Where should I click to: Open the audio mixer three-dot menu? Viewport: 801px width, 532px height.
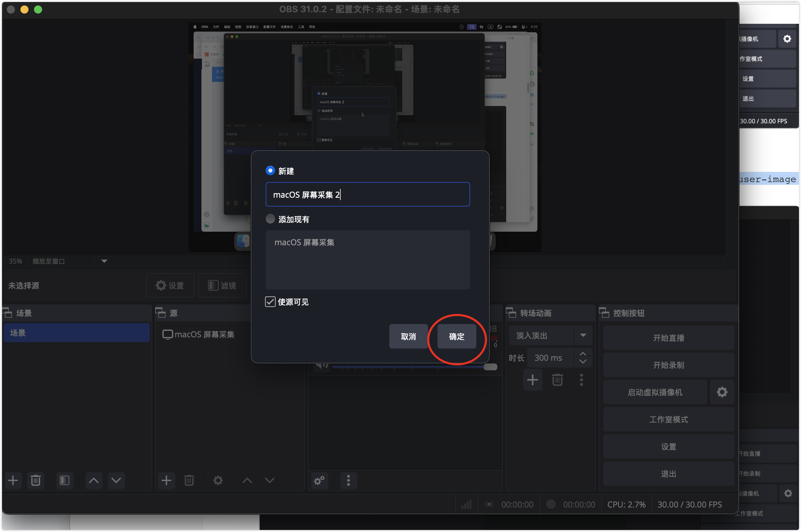pyautogui.click(x=349, y=480)
